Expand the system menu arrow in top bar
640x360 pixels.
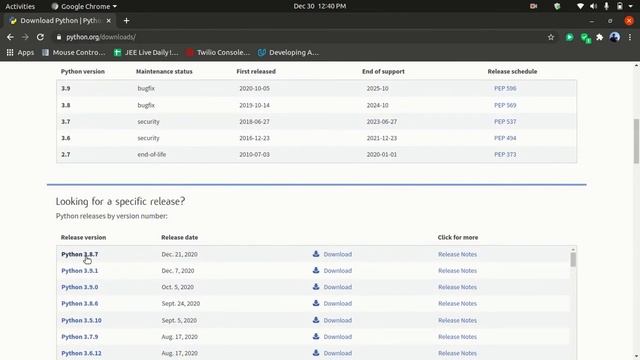[631, 6]
